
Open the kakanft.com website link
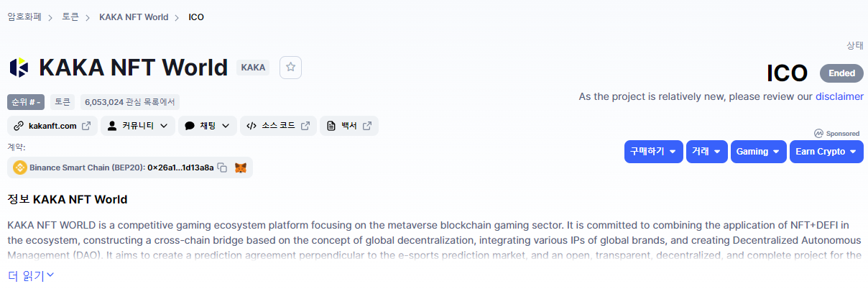click(52, 126)
